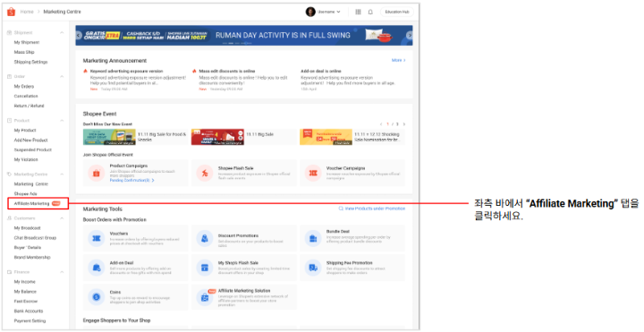This screenshot has width=644, height=332.
Task: Open the Coins tool icon
Action: click(x=97, y=297)
